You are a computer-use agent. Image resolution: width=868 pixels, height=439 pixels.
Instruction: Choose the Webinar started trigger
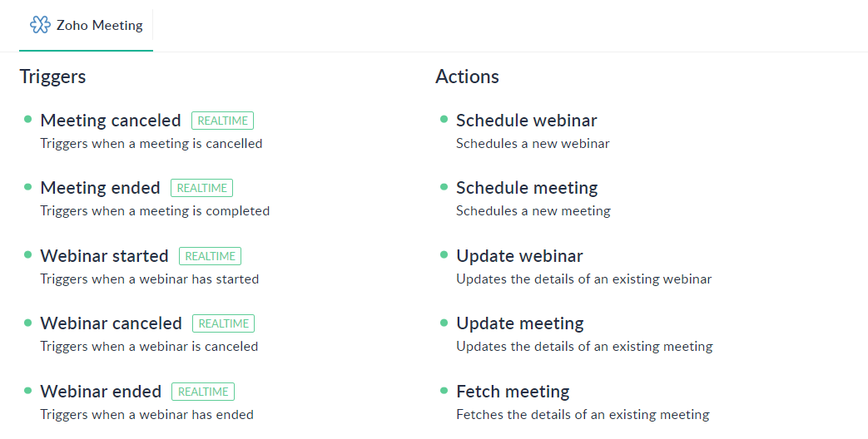tap(104, 255)
